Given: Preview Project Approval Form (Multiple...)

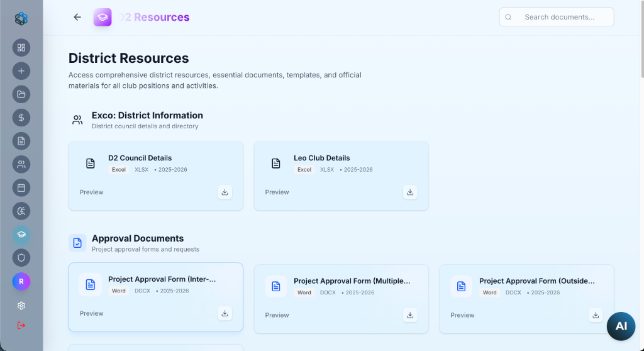Looking at the screenshot, I should point(277,315).
